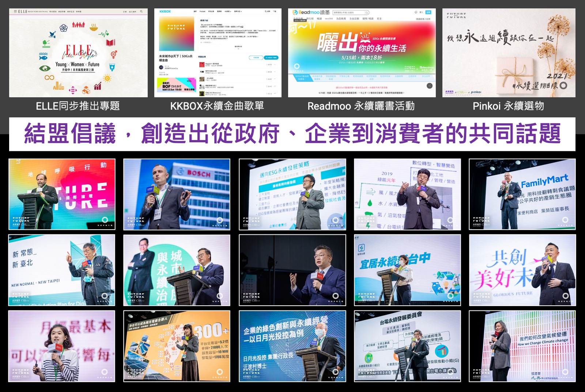Click the Readmoo round share icon

click(x=430, y=86)
